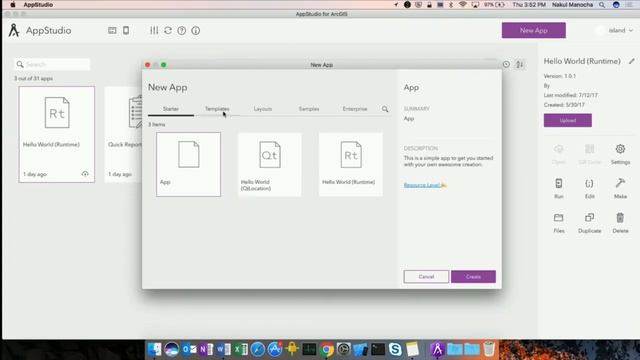This screenshot has width=640, height=360.
Task: Click the mobile device icon in the toolbar
Action: 126,31
